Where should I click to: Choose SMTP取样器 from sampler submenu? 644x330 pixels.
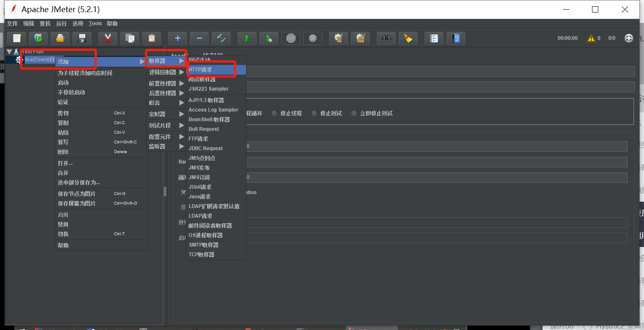[x=216, y=245]
